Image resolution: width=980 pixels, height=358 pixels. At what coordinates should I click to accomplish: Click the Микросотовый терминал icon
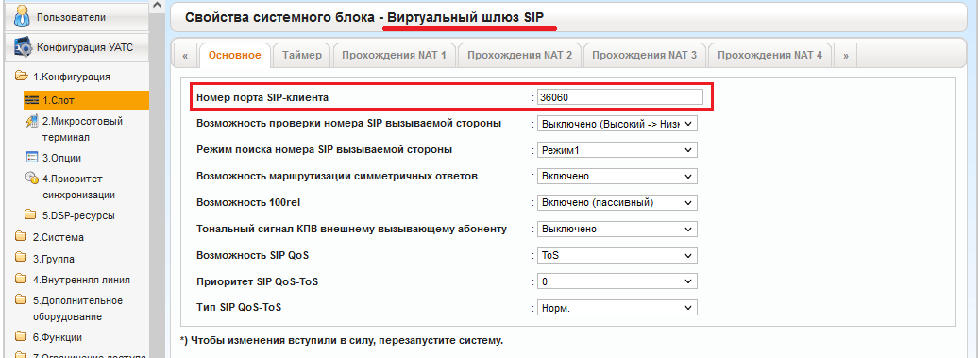[x=32, y=121]
